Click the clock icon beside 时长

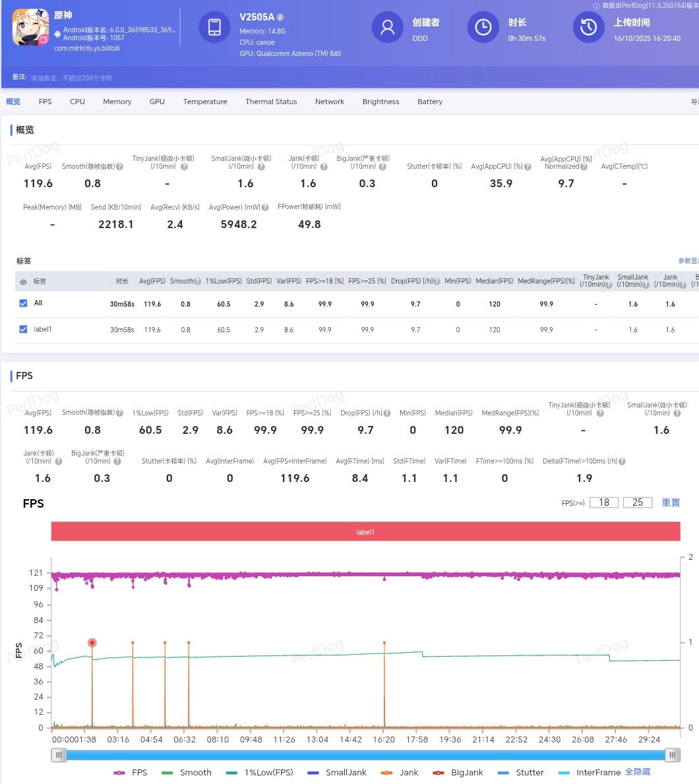pyautogui.click(x=483, y=27)
